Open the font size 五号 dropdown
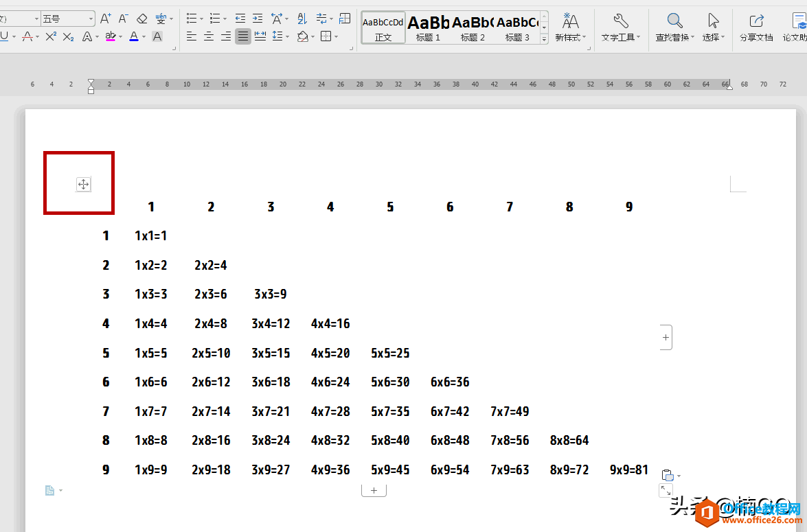The width and height of the screenshot is (807, 532). pos(91,19)
